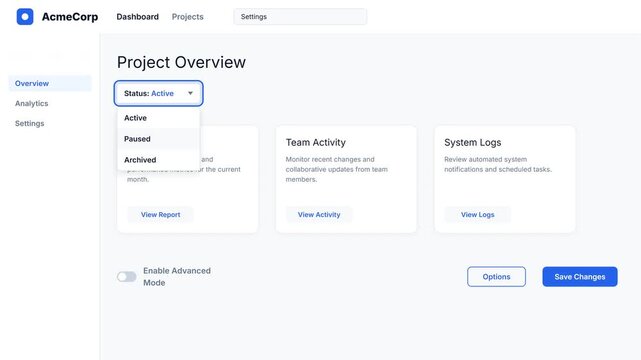Image resolution: width=641 pixels, height=360 pixels.
Task: Click the Options button
Action: point(496,277)
